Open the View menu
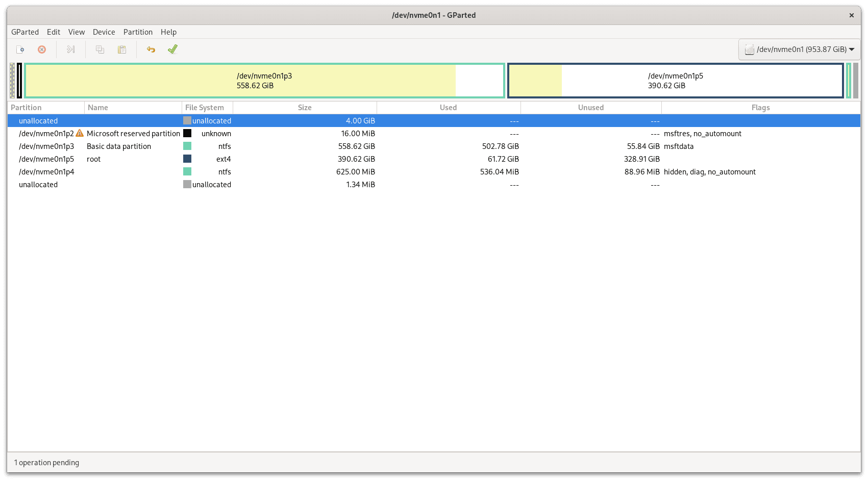The width and height of the screenshot is (868, 481). (x=77, y=32)
